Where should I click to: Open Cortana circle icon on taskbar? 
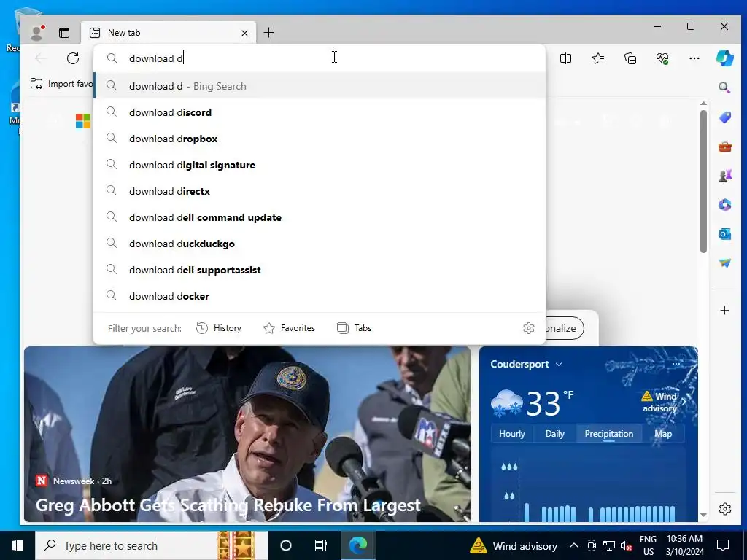pyautogui.click(x=286, y=545)
